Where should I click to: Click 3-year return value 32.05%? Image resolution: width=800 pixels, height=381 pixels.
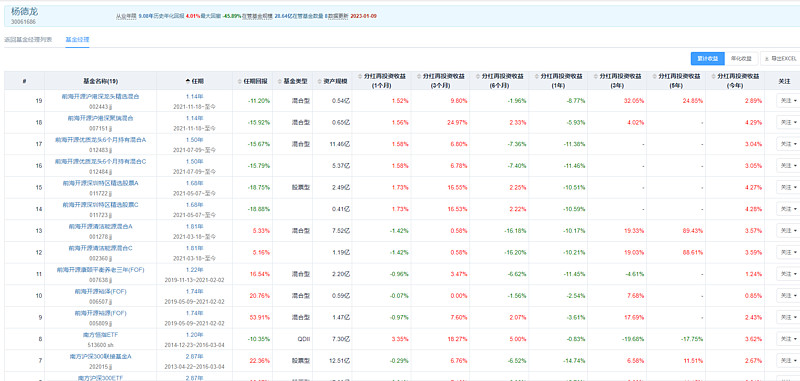click(634, 101)
